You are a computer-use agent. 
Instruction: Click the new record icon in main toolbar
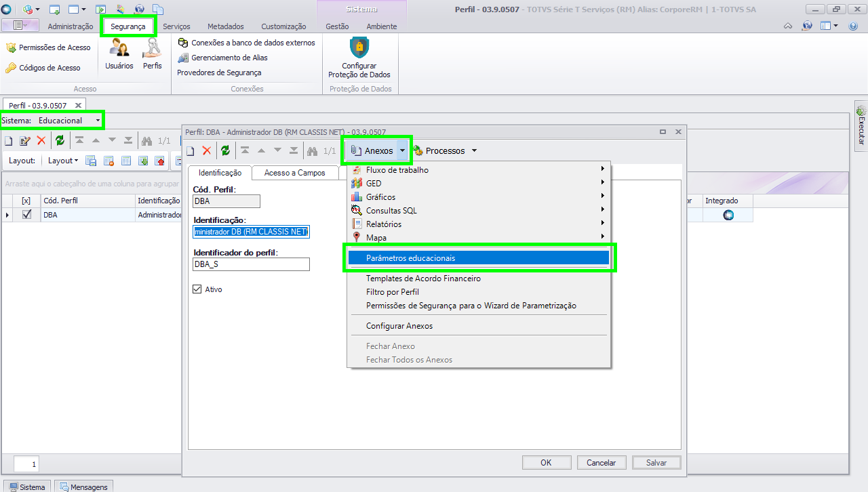[x=9, y=141]
